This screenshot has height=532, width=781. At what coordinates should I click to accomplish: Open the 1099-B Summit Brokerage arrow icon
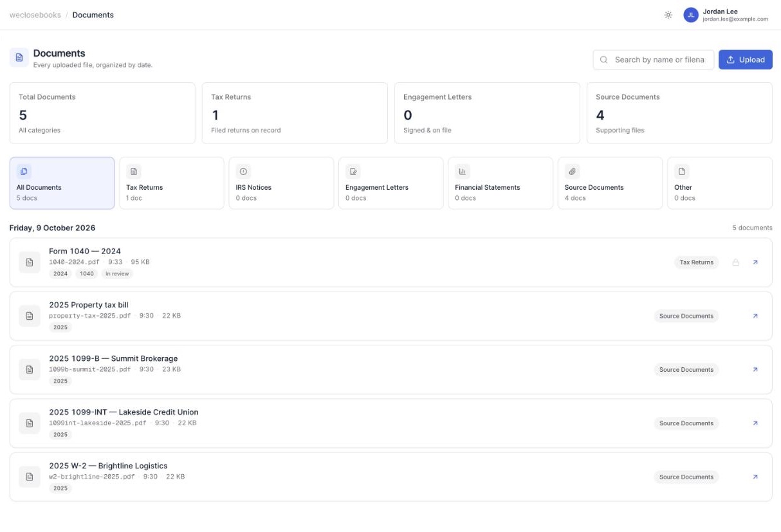pyautogui.click(x=755, y=370)
